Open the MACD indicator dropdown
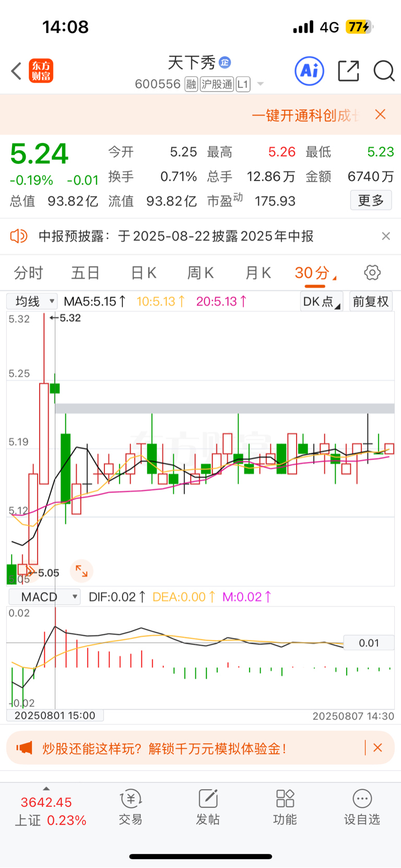The image size is (401, 868). coord(44,597)
